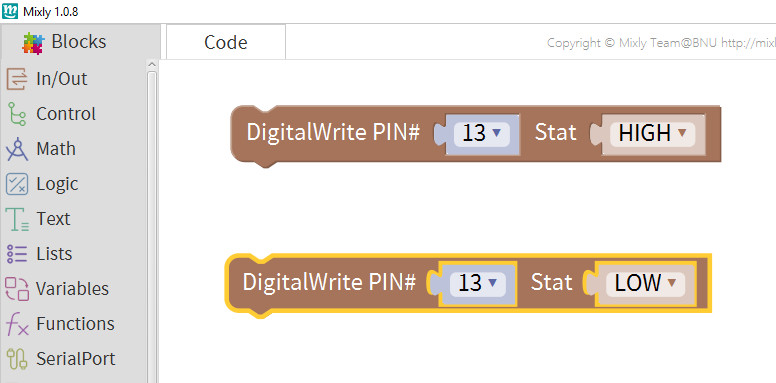
Task: Open the HIGH state dropdown
Action: point(652,133)
